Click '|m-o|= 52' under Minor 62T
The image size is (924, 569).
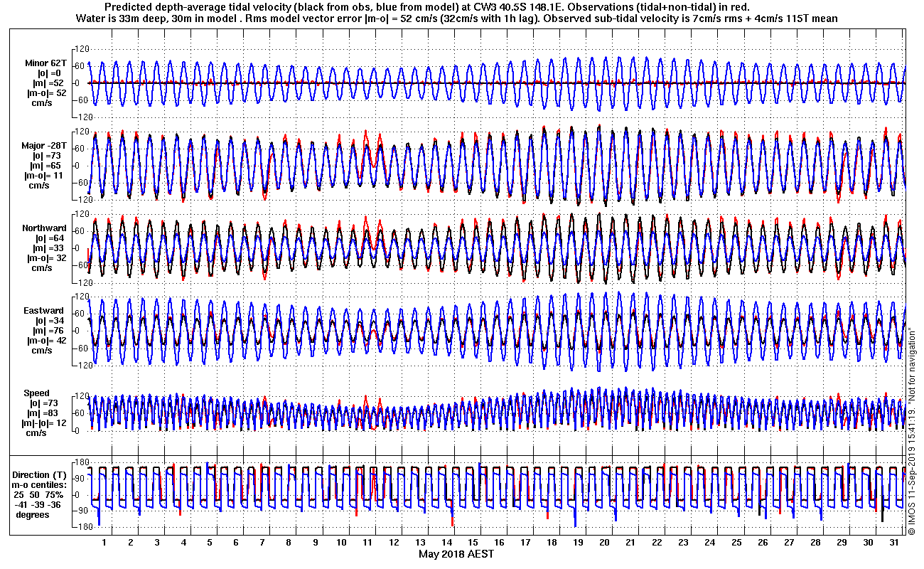coord(47,92)
